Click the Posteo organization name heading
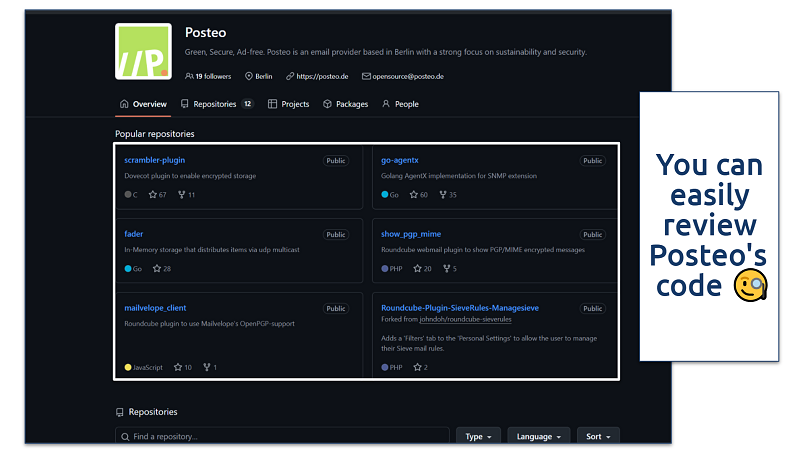The height and width of the screenshot is (453, 806). (206, 32)
